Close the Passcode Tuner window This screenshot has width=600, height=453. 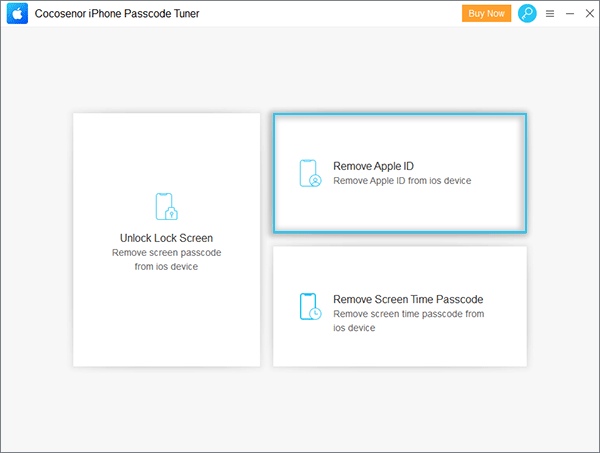[590, 14]
